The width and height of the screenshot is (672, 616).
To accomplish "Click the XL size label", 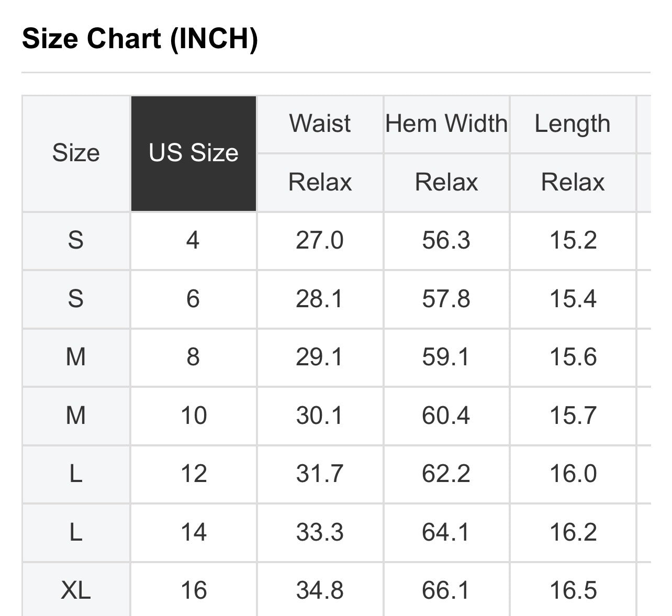I will pyautogui.click(x=76, y=590).
